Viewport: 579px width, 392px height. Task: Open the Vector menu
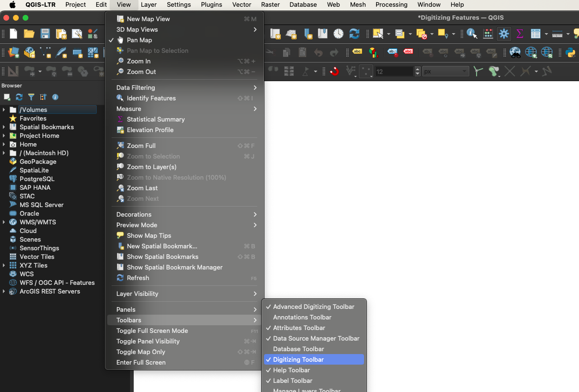[x=241, y=4]
